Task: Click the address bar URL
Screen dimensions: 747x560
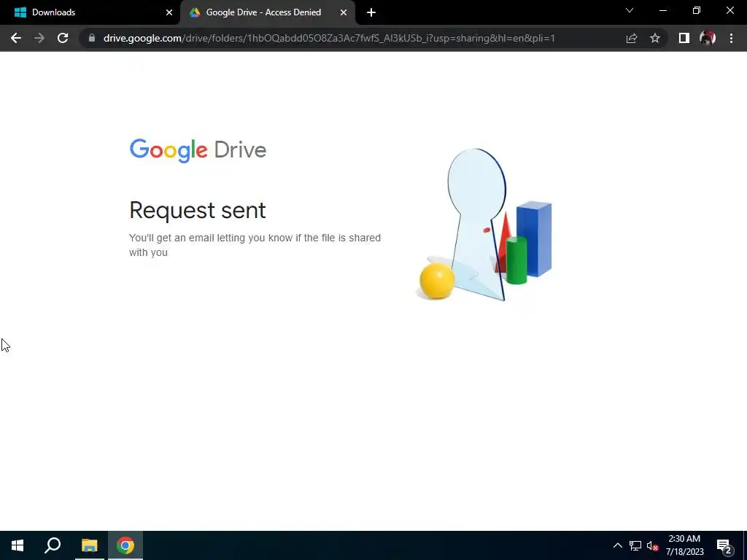Action: [x=329, y=38]
